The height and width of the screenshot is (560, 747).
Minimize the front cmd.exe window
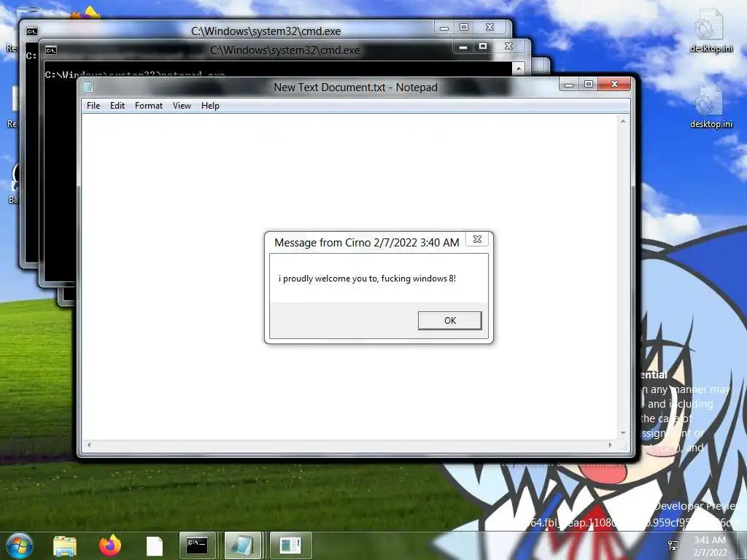[462, 47]
